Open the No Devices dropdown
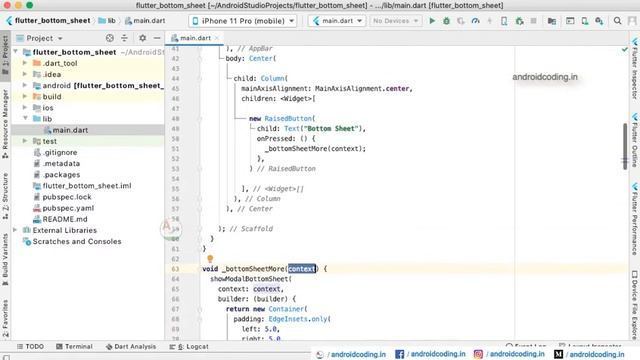Image resolution: width=640 pixels, height=360 pixels. tap(396, 21)
